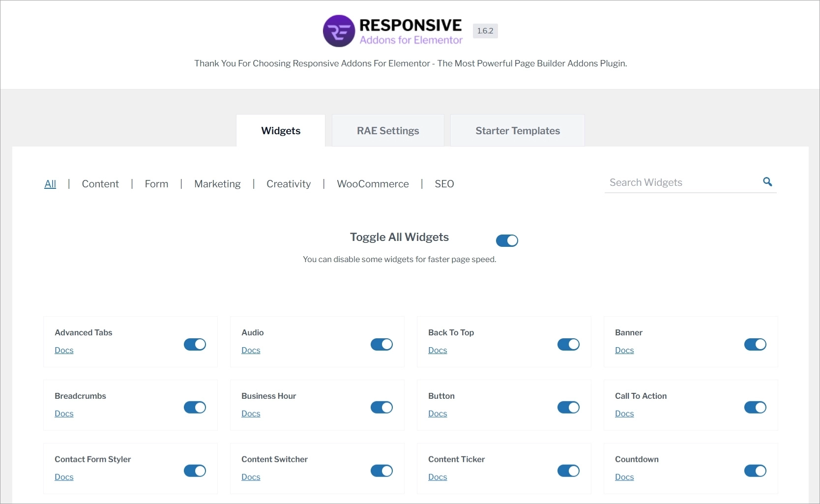Turn off the Advanced Tabs widget
The width and height of the screenshot is (820, 504).
[x=194, y=344]
